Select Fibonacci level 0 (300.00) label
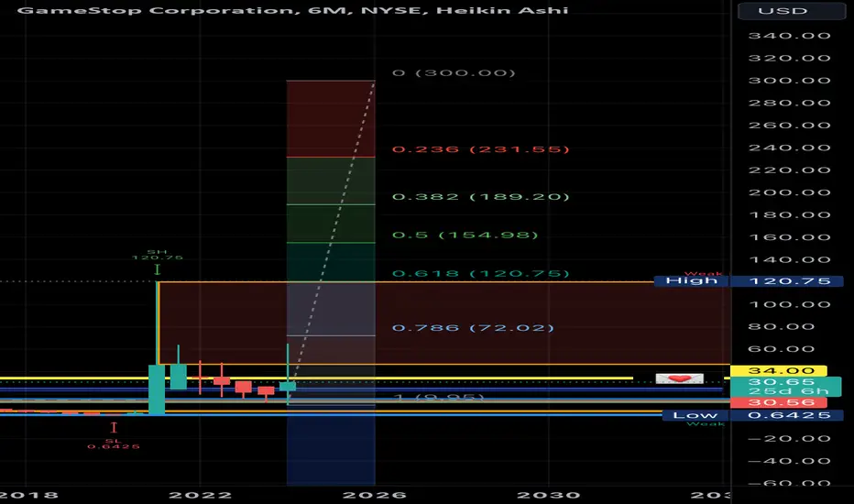Viewport: 854px width, 504px height. click(x=454, y=72)
